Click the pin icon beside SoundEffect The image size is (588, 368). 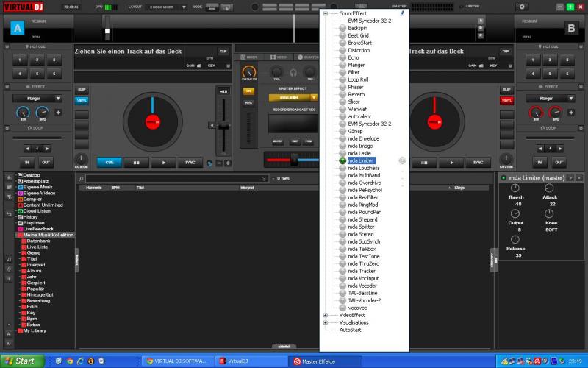coord(402,13)
